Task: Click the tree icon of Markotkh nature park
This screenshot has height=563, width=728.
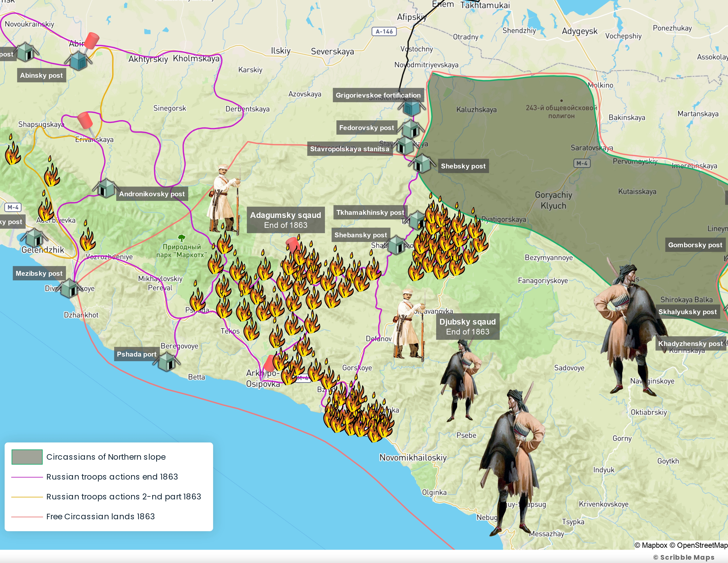Action: (x=181, y=238)
